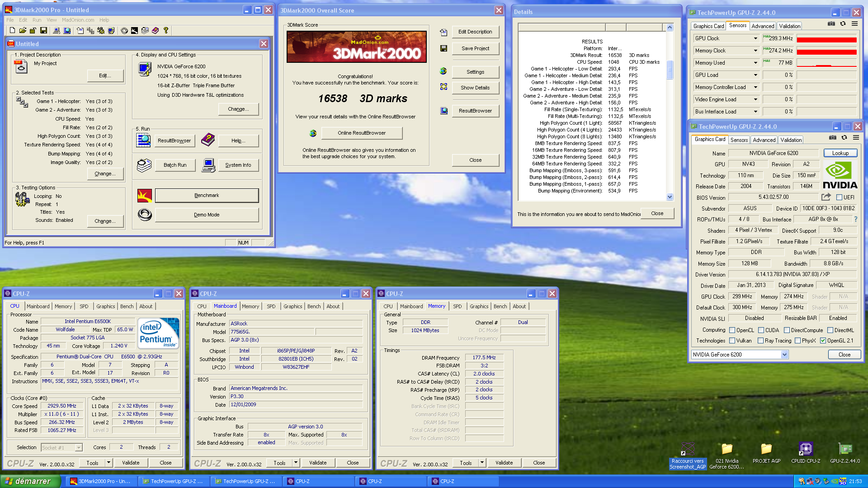Viewport: 868px width, 488px height.
Task: Open the Run menu in 3DMark2000
Action: [37, 20]
